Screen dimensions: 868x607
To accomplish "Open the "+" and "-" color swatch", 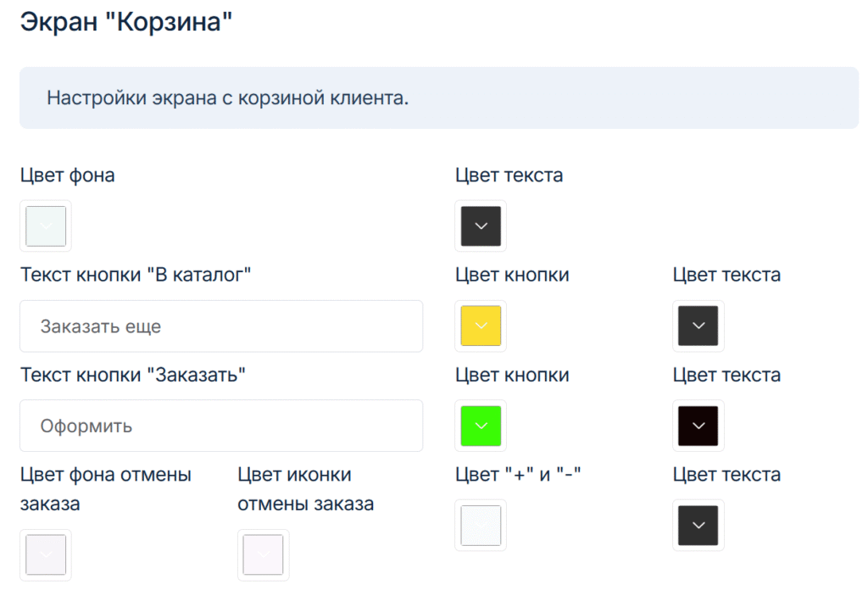I will coord(481,526).
